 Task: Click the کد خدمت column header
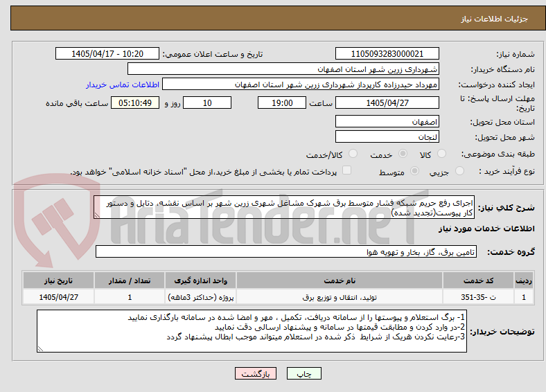tap(479, 280)
